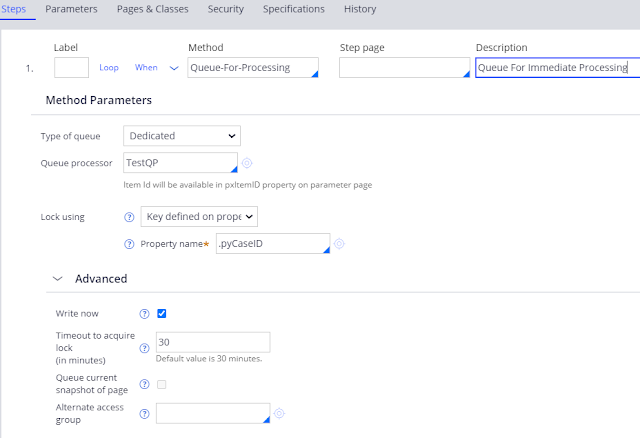
Task: Show help for Alternate access group
Action: coord(144,413)
